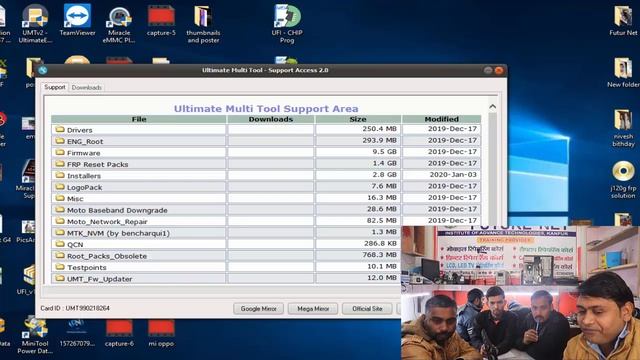Open the ENG_Root folder
640x360 pixels.
click(x=85, y=141)
